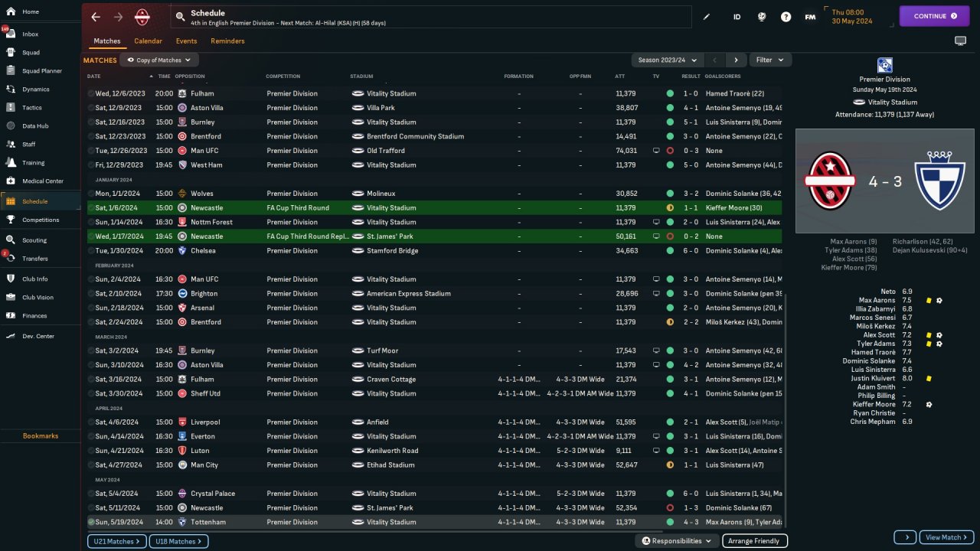Switch to the Calendar tab
The height and width of the screenshot is (551, 980).
pyautogui.click(x=148, y=41)
